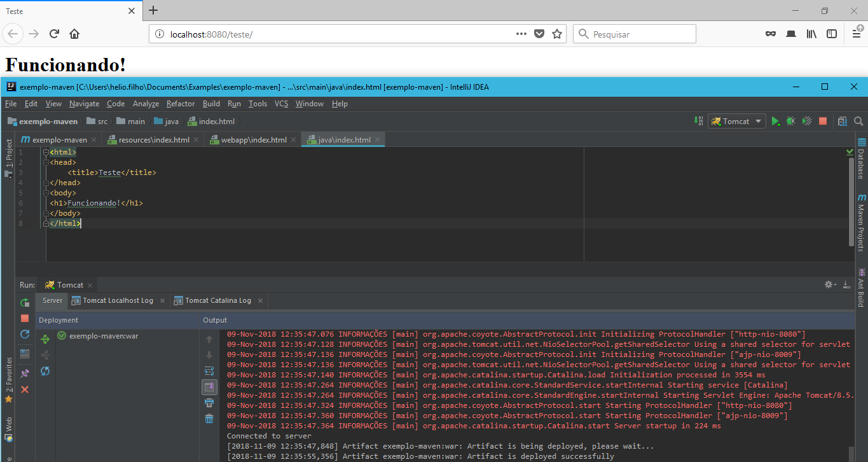
Task: Open the Favorites tool window
Action: point(8,380)
